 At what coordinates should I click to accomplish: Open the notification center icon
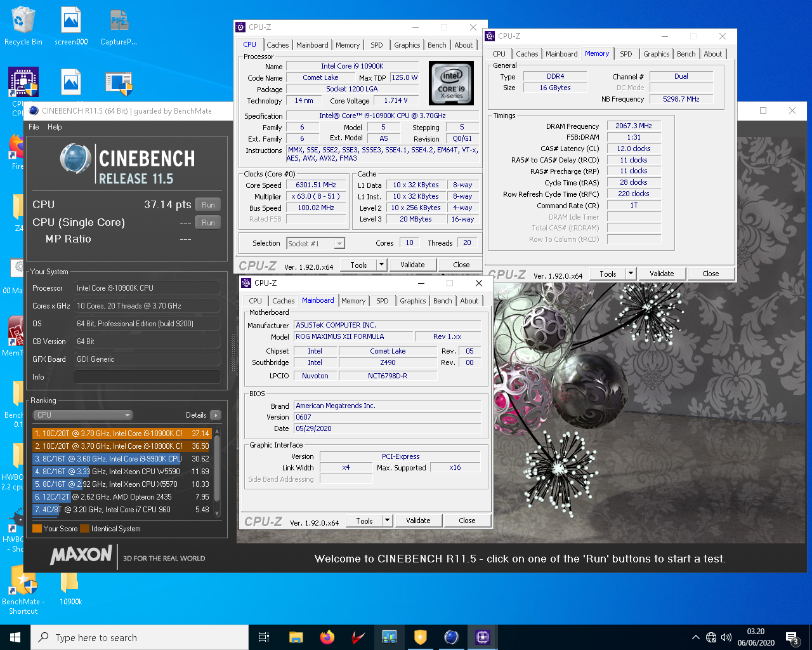(x=792, y=637)
